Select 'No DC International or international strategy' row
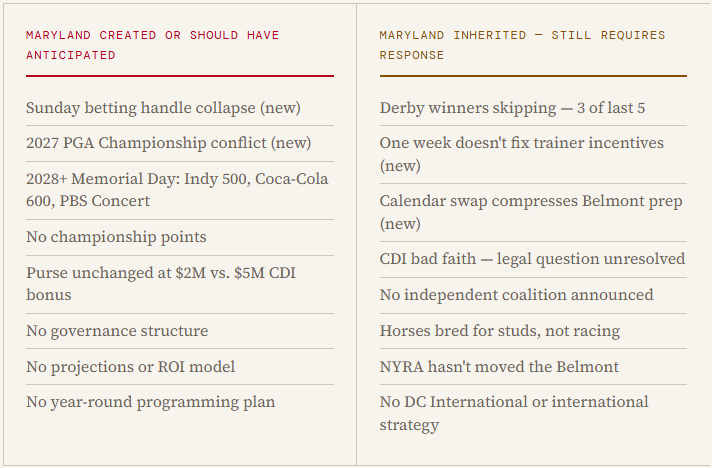The width and height of the screenshot is (712, 468). [x=533, y=414]
